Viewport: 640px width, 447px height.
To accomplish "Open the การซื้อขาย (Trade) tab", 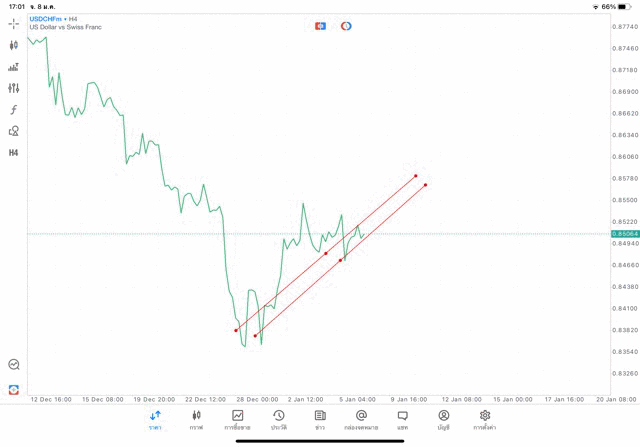I will pyautogui.click(x=238, y=420).
